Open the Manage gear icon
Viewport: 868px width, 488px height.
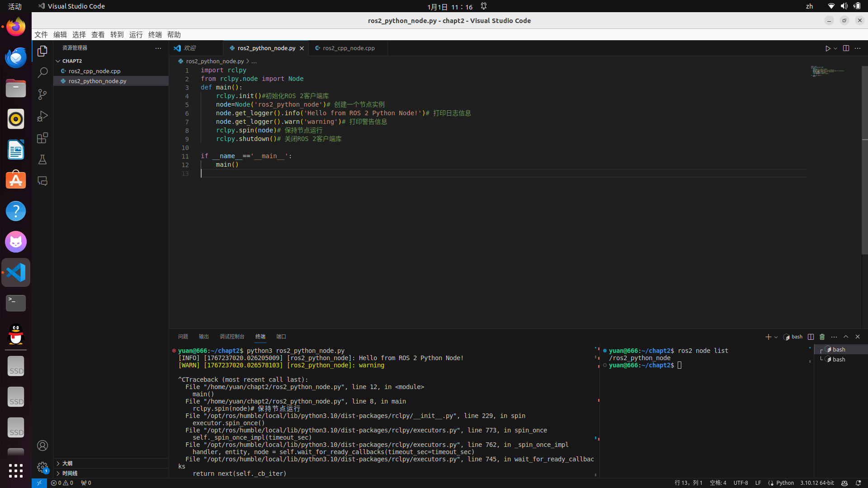pos(42,467)
